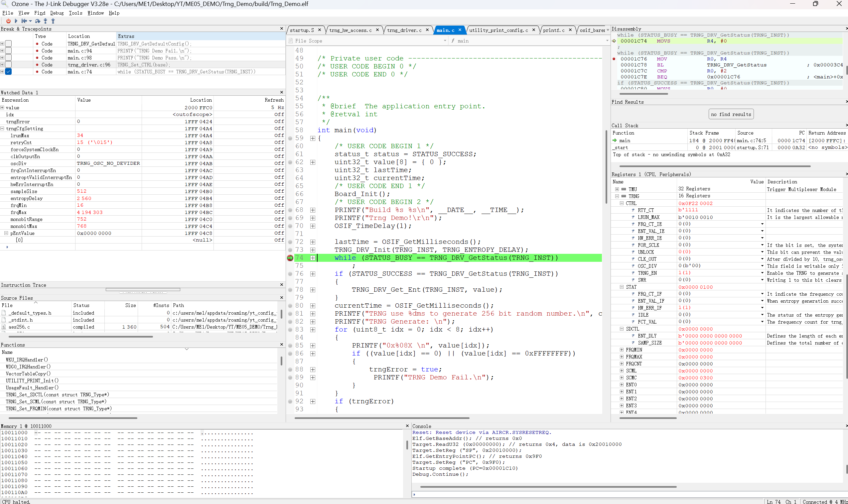Screen dimensions: 848x504
Task: Close the Functions panel
Action: coord(281,345)
